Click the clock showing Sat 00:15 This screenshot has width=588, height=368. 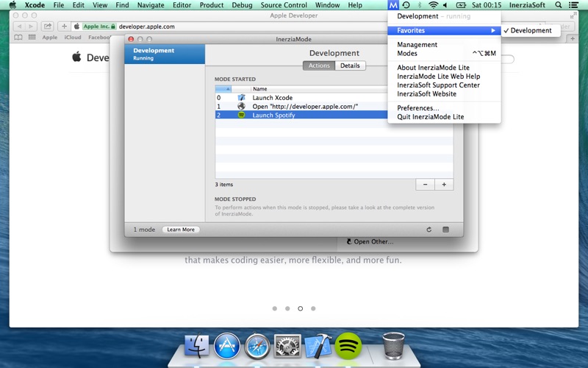[x=487, y=5]
